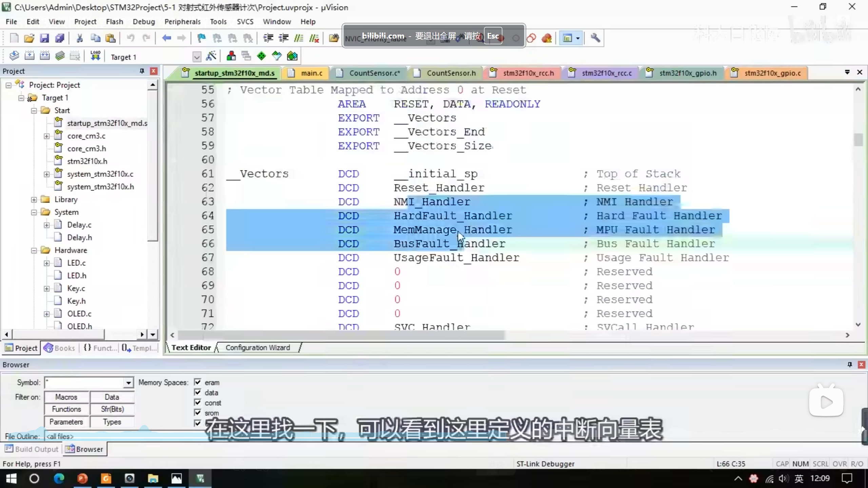Click the Cut scissors icon
The width and height of the screenshot is (868, 488).
[x=80, y=38]
